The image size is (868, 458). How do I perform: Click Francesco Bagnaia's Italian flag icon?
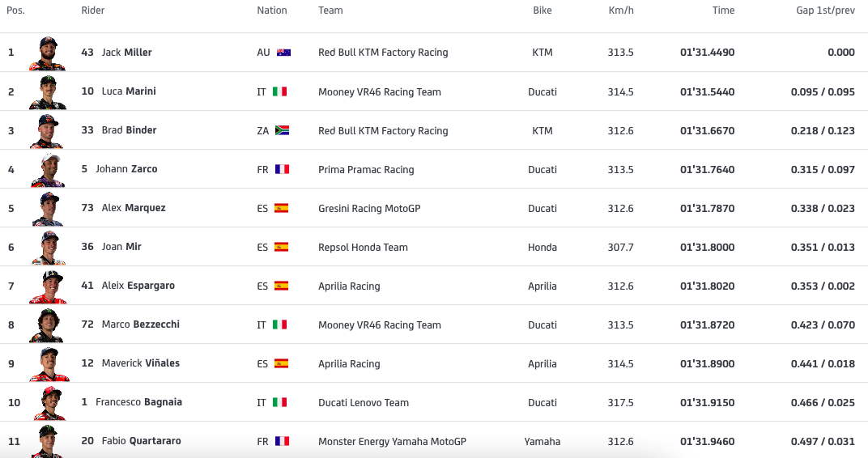point(279,402)
